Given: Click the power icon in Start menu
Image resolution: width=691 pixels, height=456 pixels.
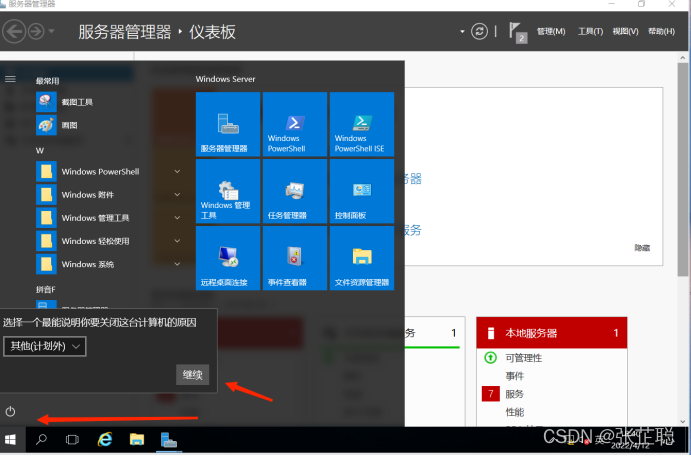Looking at the screenshot, I should tap(10, 412).
